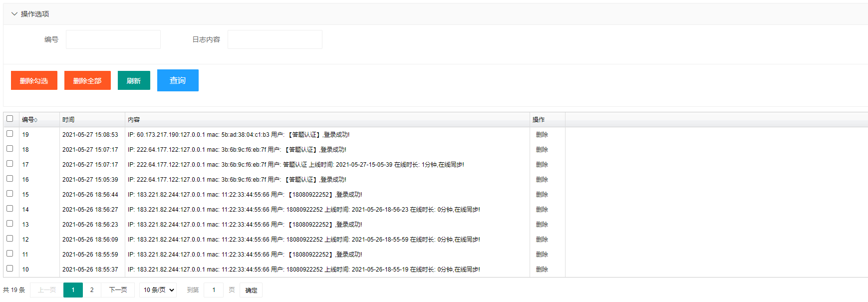Delete log entry number 17
The width and height of the screenshot is (868, 302).
click(x=542, y=165)
